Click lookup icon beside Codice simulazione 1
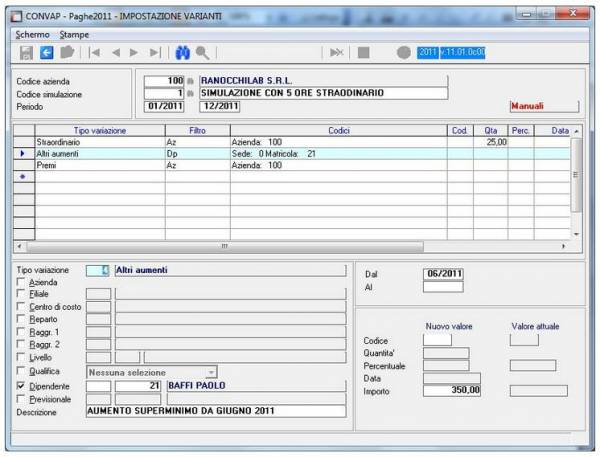600x457 pixels. click(x=190, y=93)
